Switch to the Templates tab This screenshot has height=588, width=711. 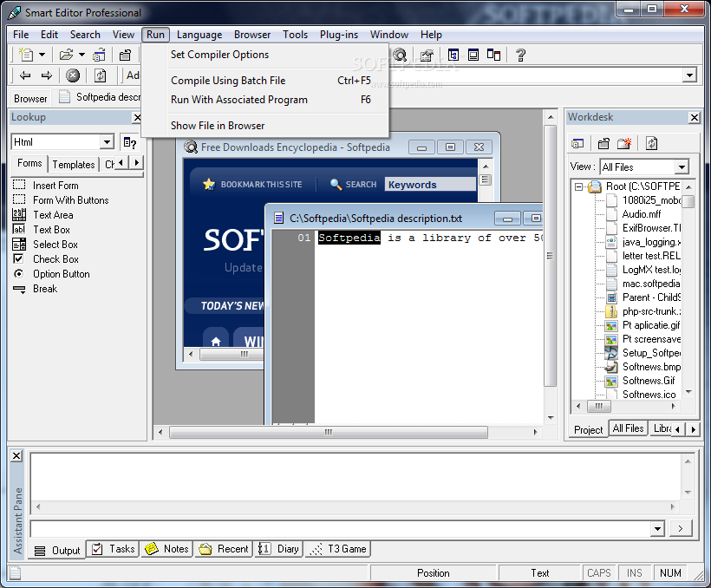click(x=74, y=164)
